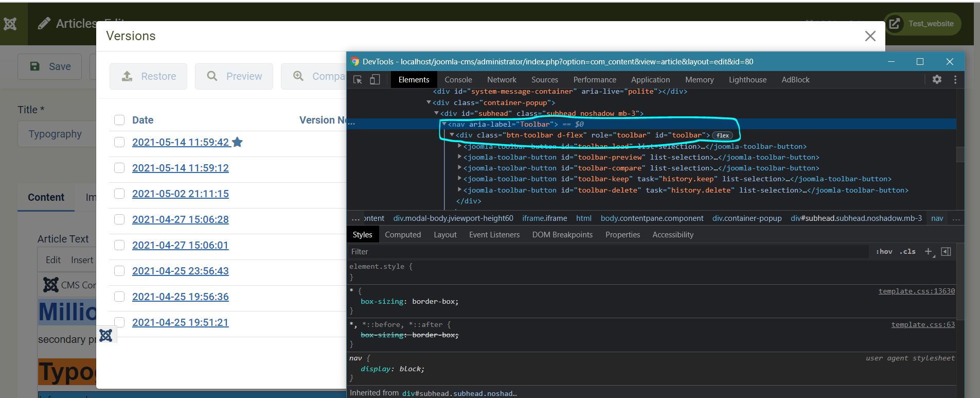Open the Lighthouse tab

[747, 80]
